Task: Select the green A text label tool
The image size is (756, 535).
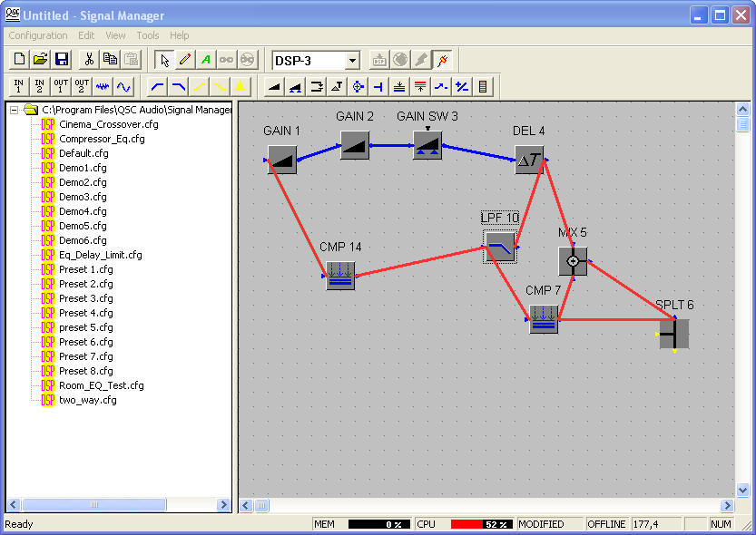Action: (x=206, y=60)
